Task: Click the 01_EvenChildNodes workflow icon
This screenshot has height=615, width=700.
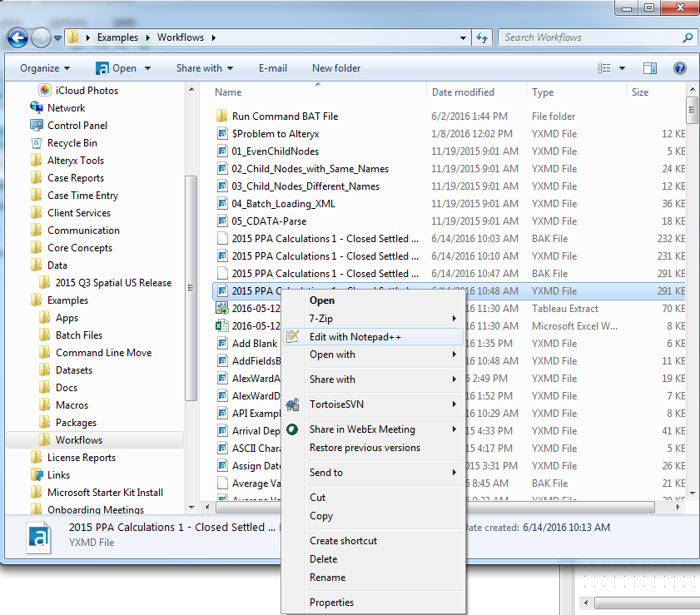Action: (x=222, y=151)
